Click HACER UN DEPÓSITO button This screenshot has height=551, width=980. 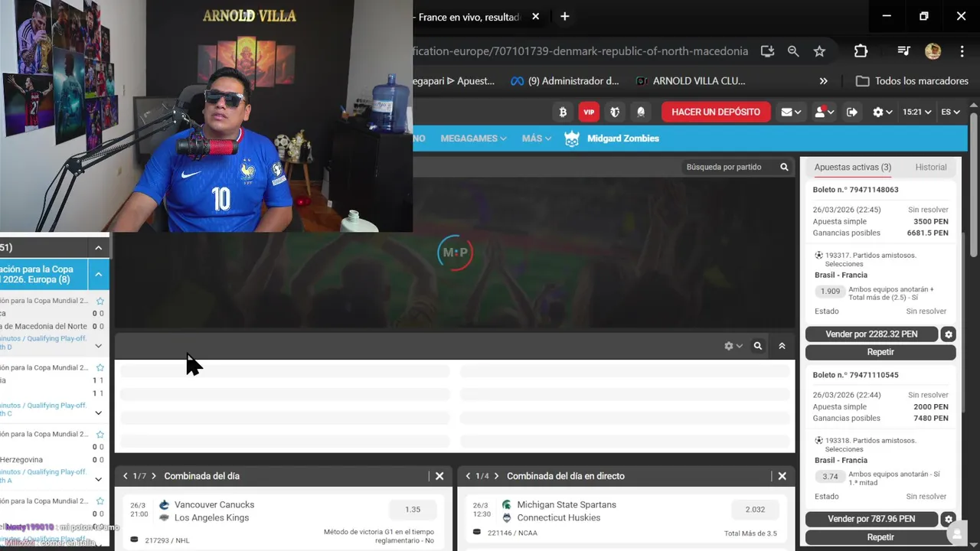[716, 112]
